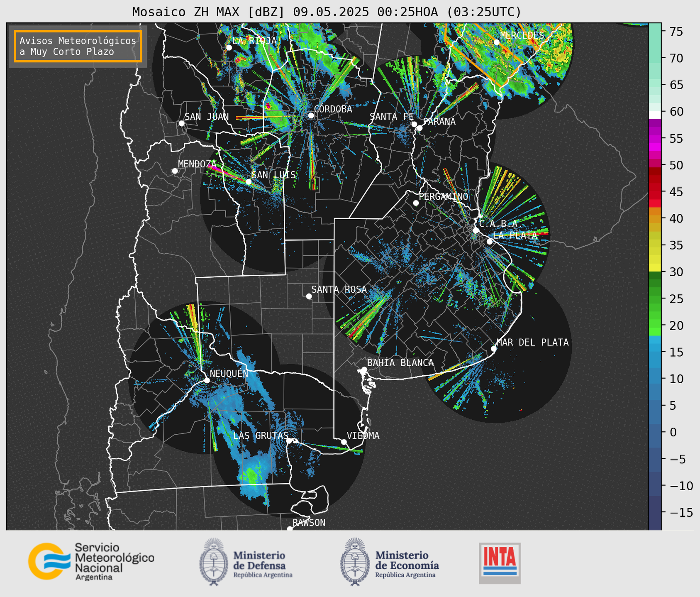This screenshot has width=700, height=597.
Task: Click the Paraná city marker
Action: click(420, 128)
